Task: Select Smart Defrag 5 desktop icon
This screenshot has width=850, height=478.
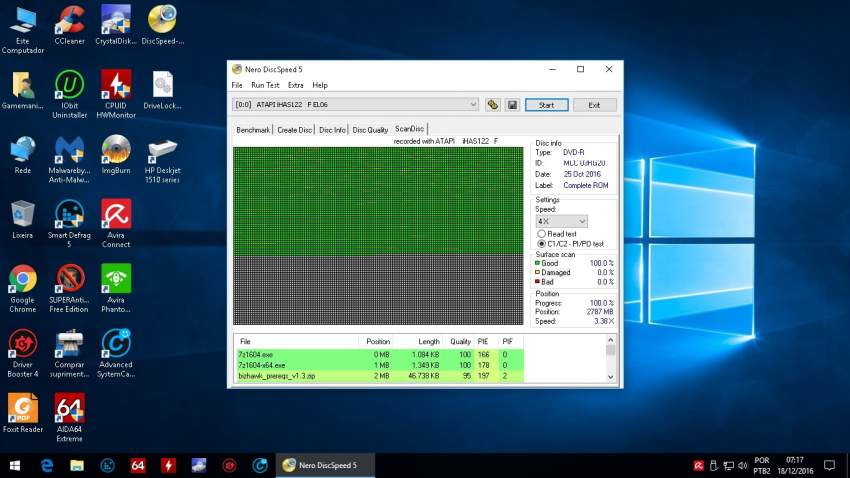Action: click(x=69, y=224)
